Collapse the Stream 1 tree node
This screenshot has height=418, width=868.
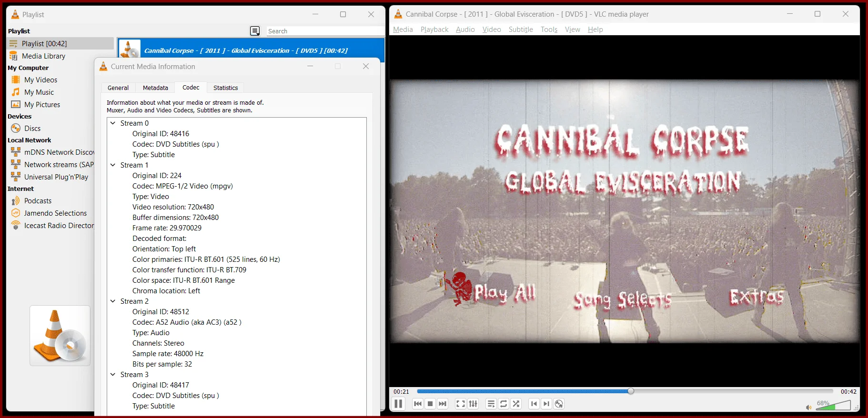[x=113, y=165]
